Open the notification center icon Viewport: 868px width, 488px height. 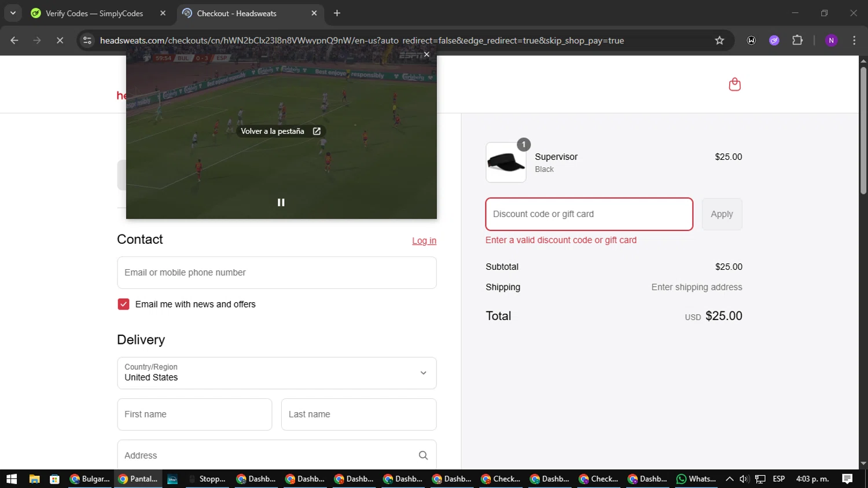tap(847, 479)
